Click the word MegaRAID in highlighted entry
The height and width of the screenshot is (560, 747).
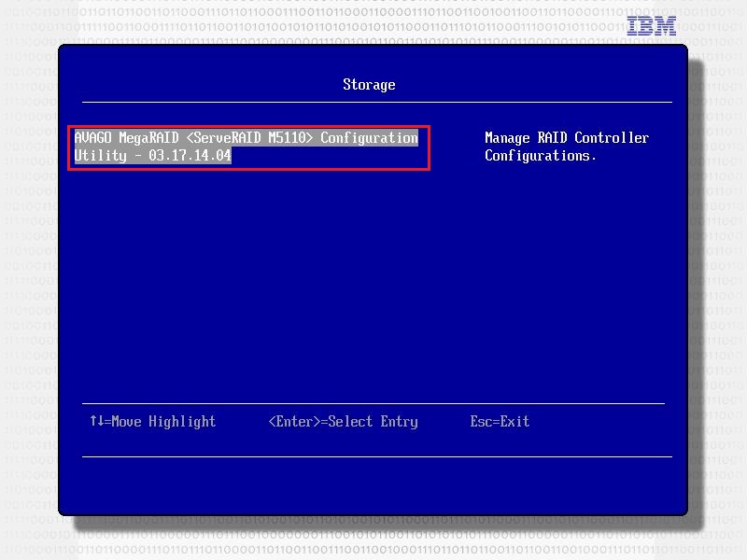click(x=148, y=138)
